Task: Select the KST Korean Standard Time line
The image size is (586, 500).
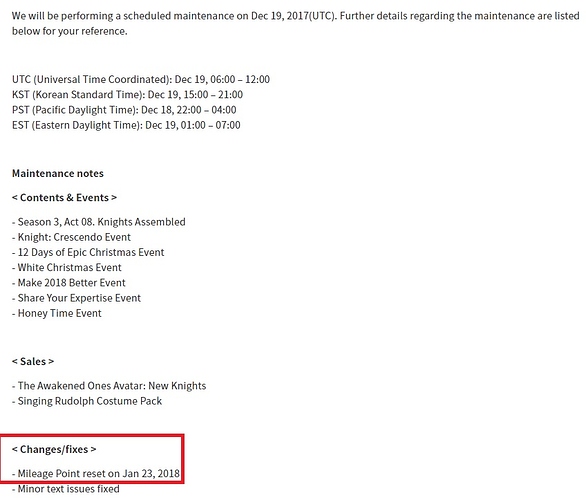Action: point(127,95)
